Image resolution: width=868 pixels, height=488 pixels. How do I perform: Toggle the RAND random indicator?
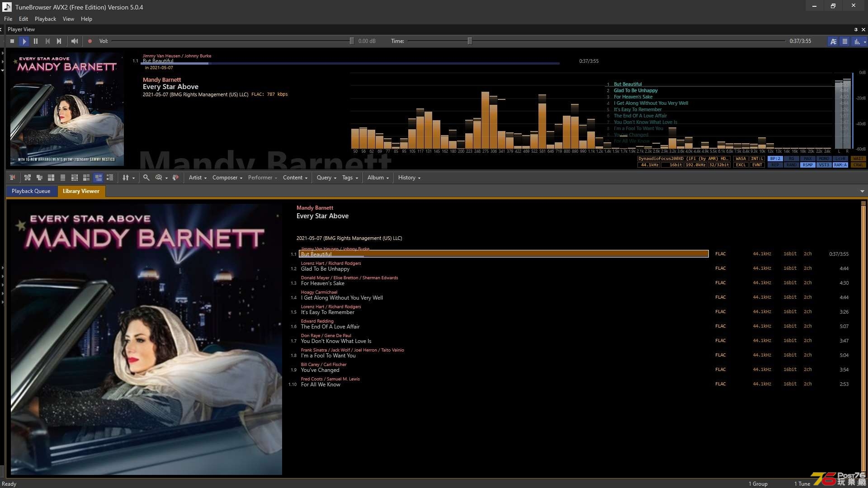[791, 165]
